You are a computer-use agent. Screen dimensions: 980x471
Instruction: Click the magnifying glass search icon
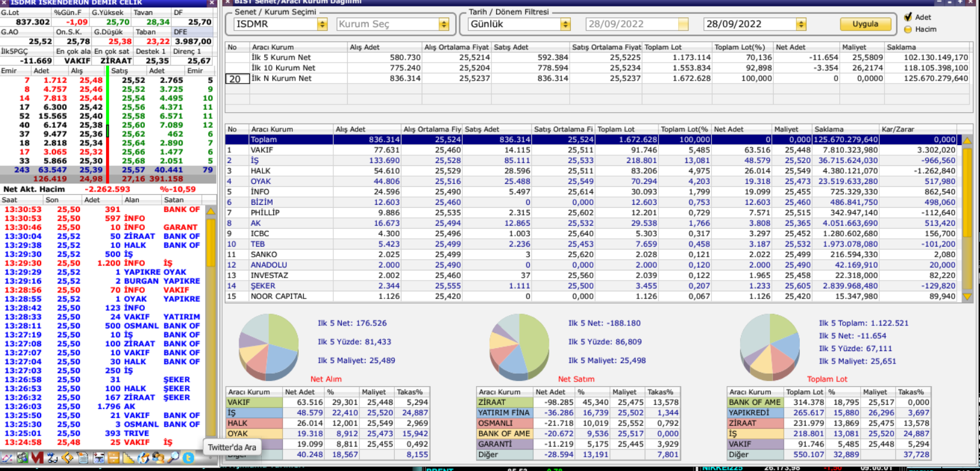click(173, 458)
